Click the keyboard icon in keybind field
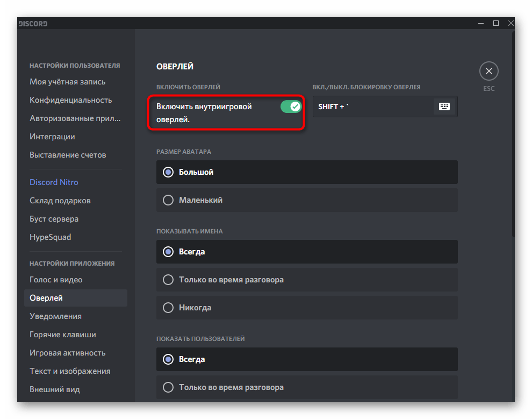The width and height of the screenshot is (532, 419). click(x=444, y=106)
